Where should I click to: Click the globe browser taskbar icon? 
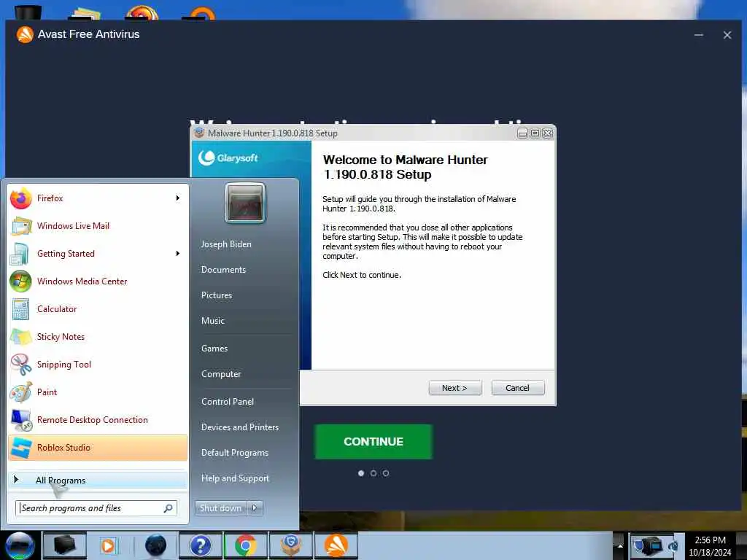[155, 545]
